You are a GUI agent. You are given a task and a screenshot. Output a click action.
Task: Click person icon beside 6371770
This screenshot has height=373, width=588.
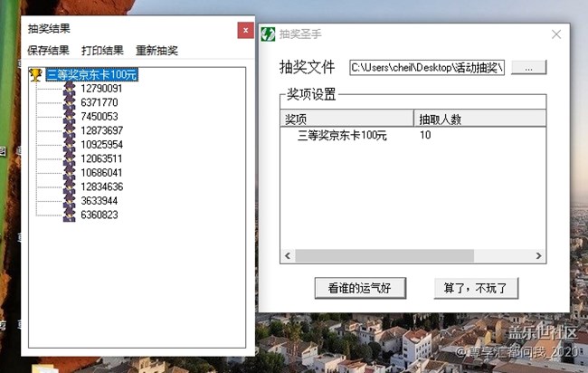(x=70, y=102)
